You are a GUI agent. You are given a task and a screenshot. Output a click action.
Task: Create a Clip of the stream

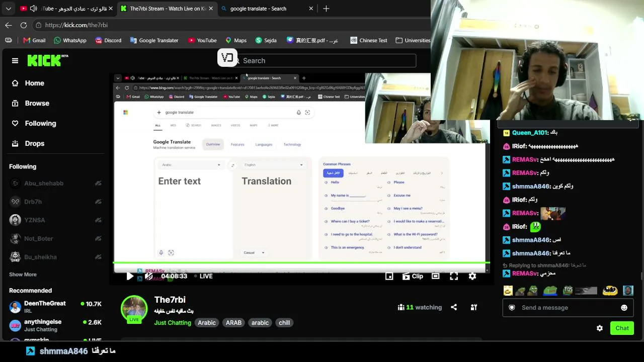point(413,276)
